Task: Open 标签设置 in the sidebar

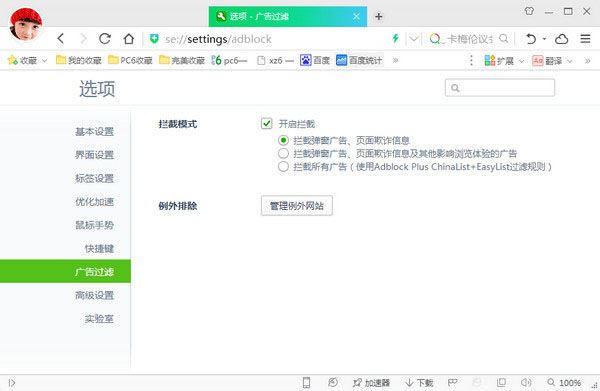Action: point(95,178)
